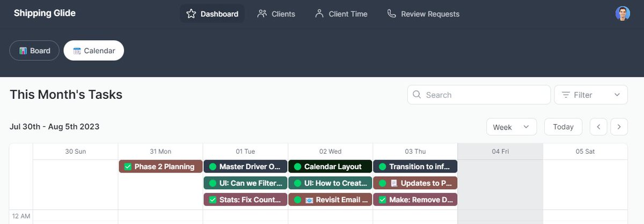Click the 12 AM time label
The width and height of the screenshot is (644, 224).
(21, 215)
